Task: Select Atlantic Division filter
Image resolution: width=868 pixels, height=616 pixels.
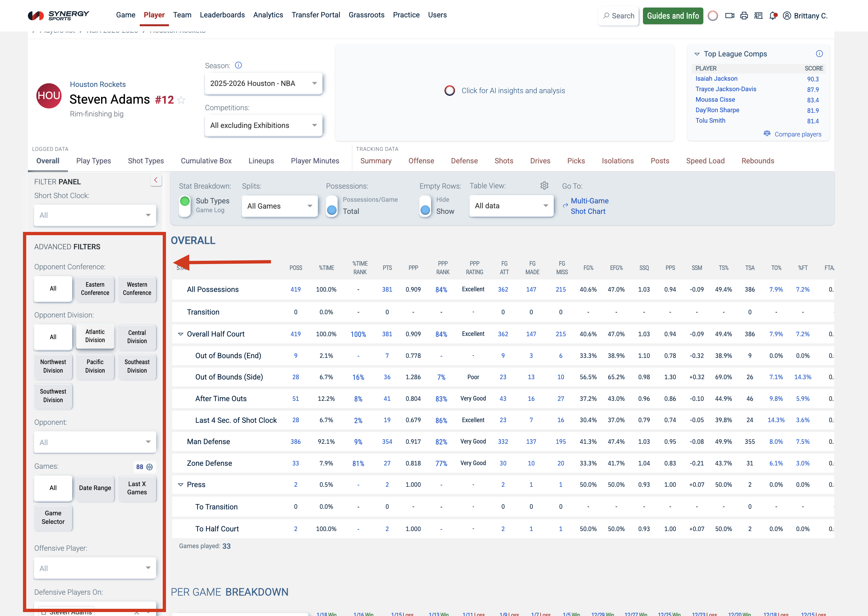Action: (x=95, y=336)
